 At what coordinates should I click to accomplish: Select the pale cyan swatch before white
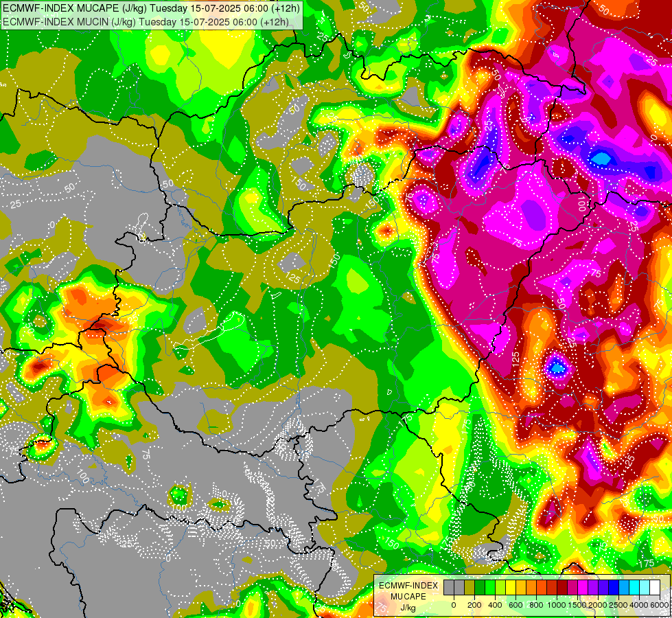click(x=645, y=588)
